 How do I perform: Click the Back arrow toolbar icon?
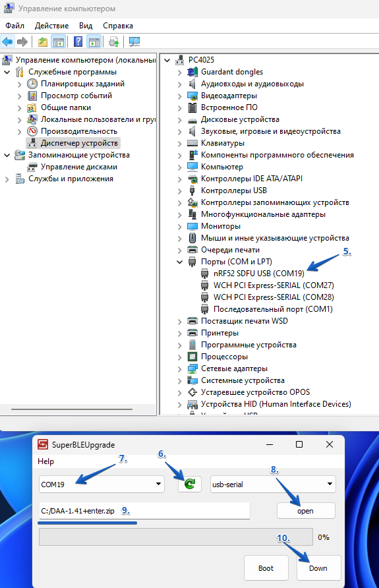pos(8,42)
